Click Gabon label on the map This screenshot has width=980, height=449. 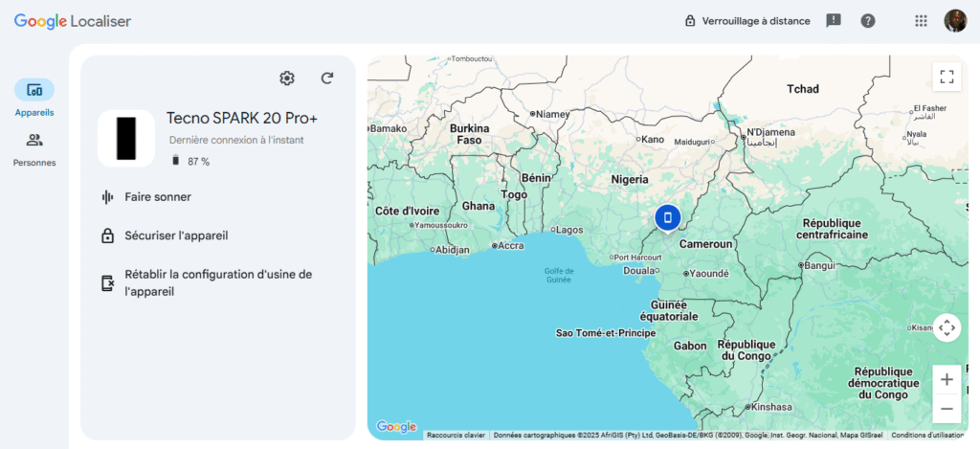690,346
